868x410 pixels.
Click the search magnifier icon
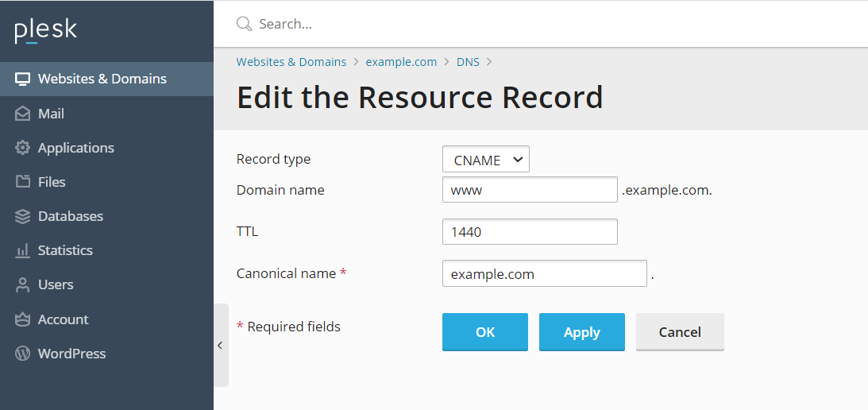point(244,24)
